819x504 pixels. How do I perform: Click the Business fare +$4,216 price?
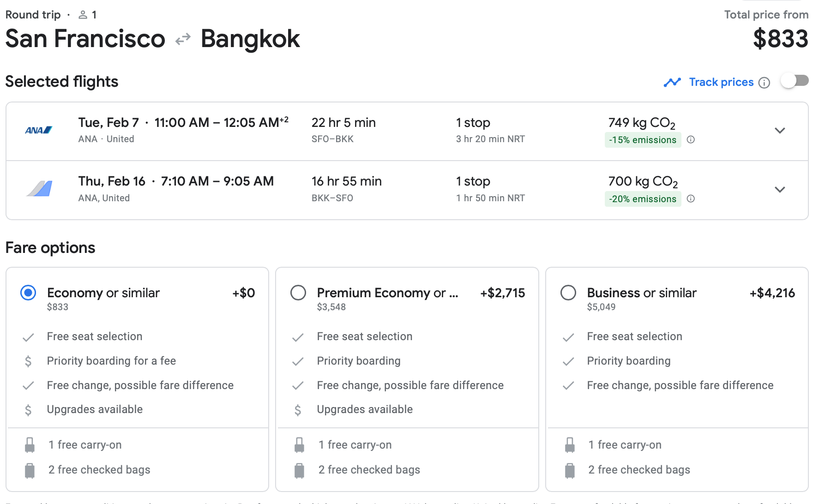(x=772, y=293)
